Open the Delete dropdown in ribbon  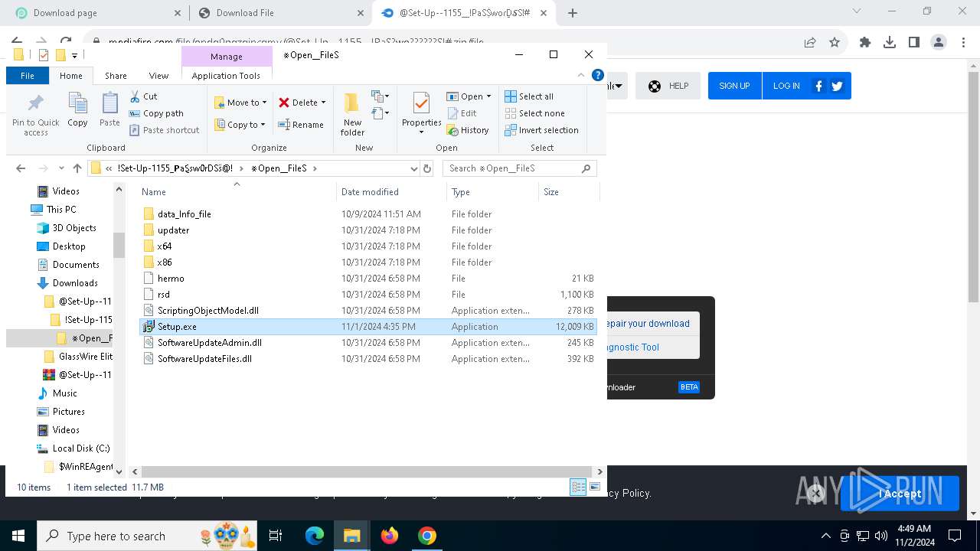[302, 103]
